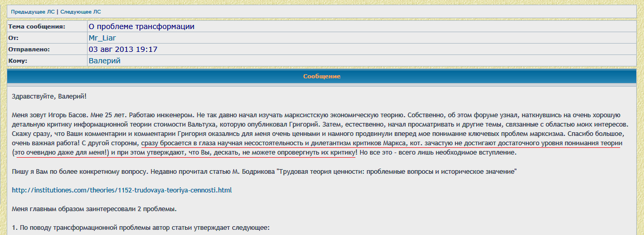
Task: Open sender profile Mr_Liar
Action: pyautogui.click(x=103, y=38)
